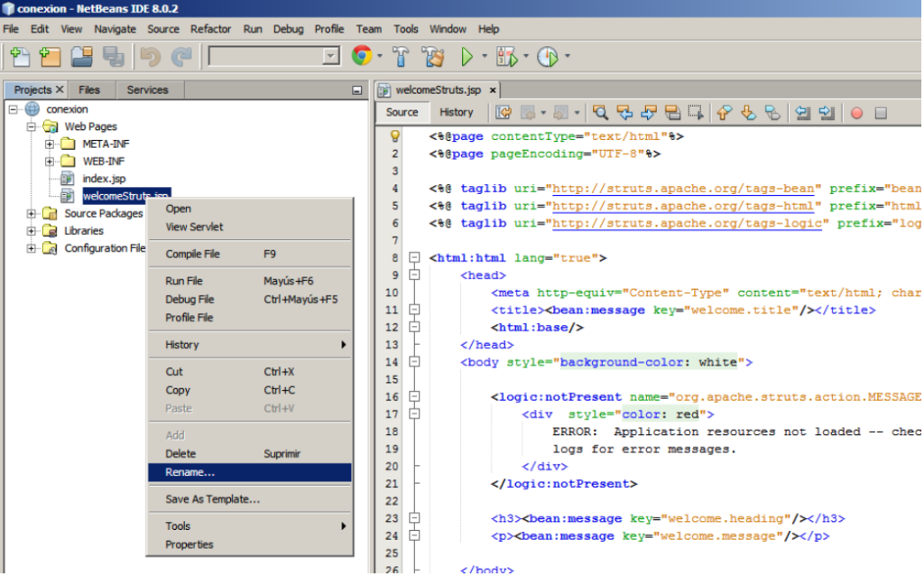Click the tags-bean URI link on line 4
This screenshot has width=924, height=576.
tap(682, 189)
